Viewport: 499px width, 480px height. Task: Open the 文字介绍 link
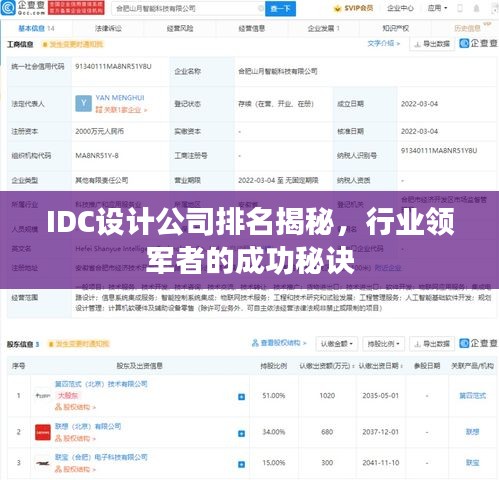384,43
